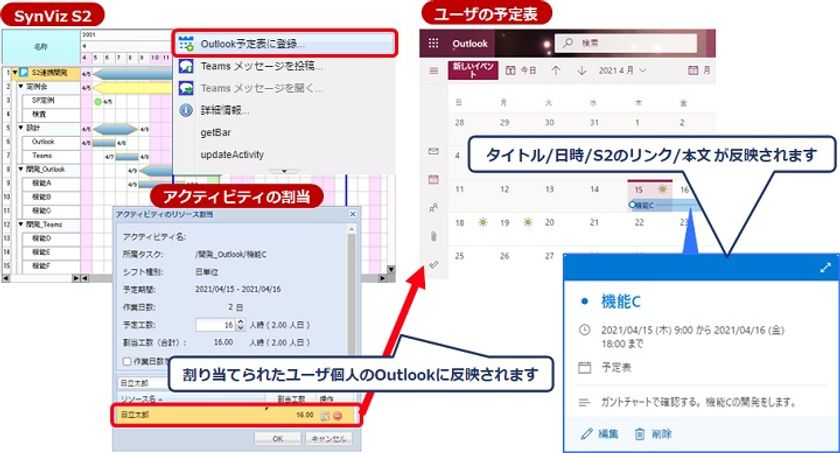
Task: Open Files via paperclip sidebar icon
Action: pyautogui.click(x=434, y=236)
